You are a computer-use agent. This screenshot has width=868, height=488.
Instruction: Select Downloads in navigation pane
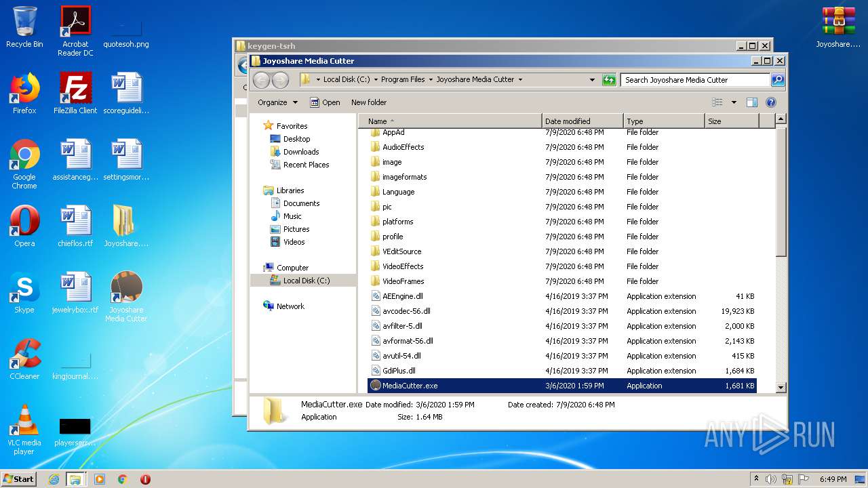click(x=301, y=152)
